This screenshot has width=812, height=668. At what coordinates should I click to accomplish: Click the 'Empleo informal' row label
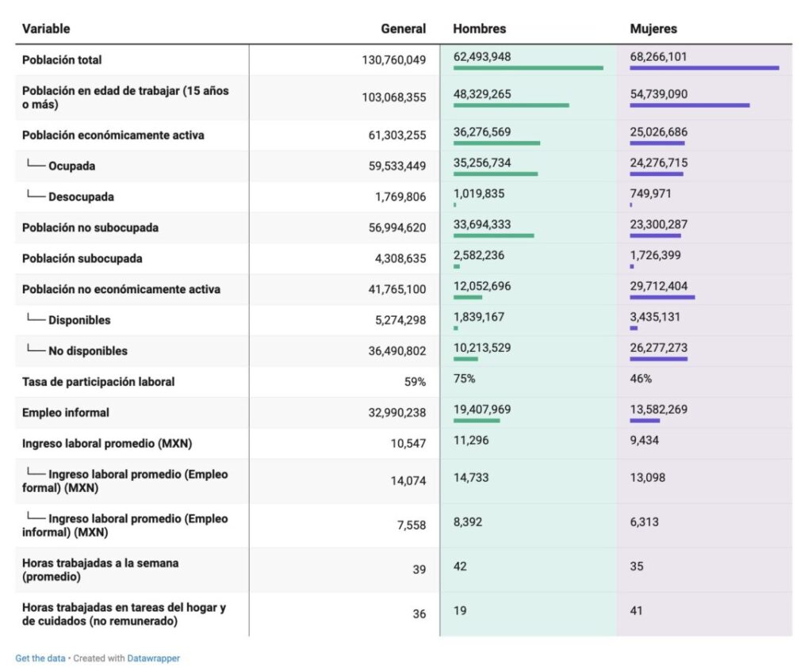(x=66, y=413)
